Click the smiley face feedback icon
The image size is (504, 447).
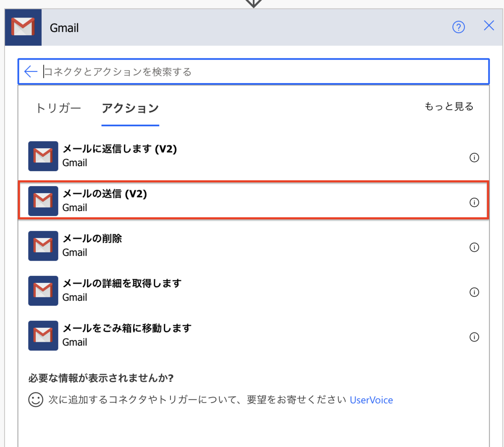coord(36,400)
